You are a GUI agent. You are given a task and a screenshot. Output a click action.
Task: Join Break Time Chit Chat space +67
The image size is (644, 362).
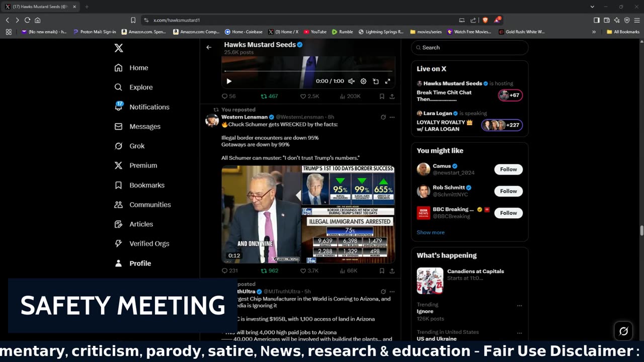click(510, 95)
